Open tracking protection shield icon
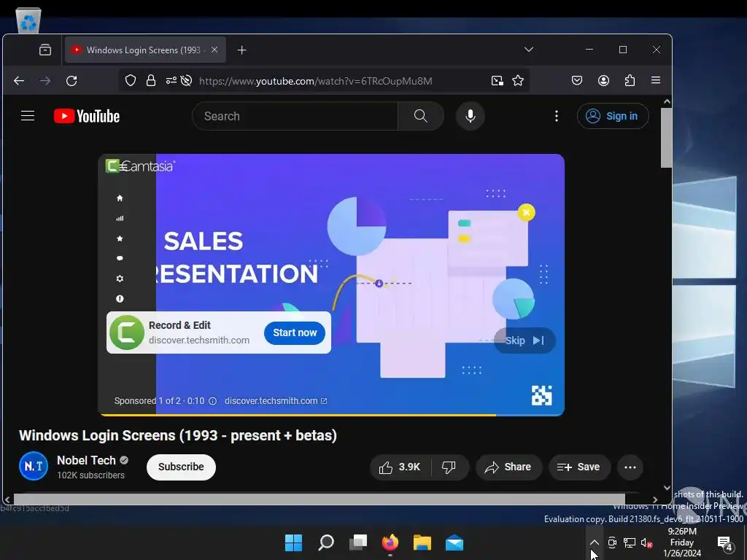 [x=131, y=80]
